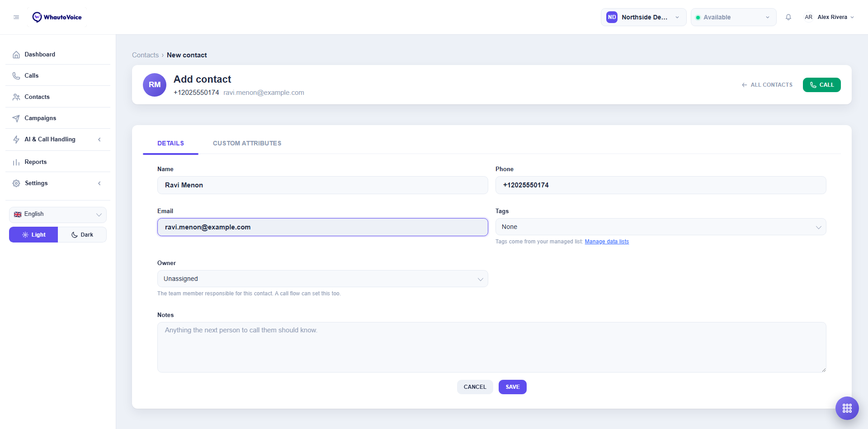Click the Phone input field
The width and height of the screenshot is (868, 429).
(660, 185)
